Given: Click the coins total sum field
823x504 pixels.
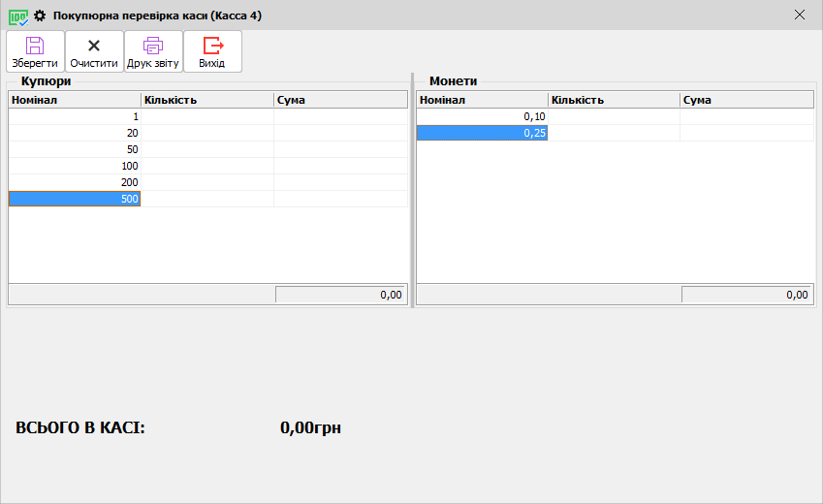Looking at the screenshot, I should [746, 295].
